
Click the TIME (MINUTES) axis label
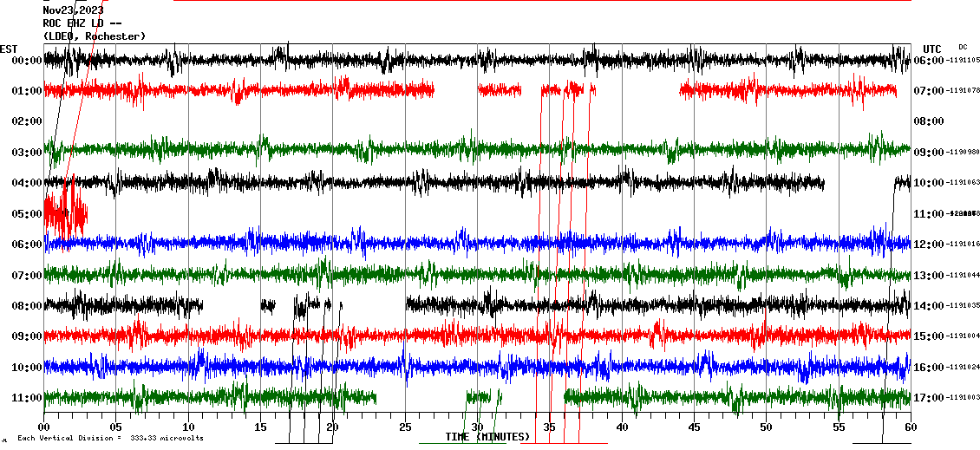tap(487, 437)
